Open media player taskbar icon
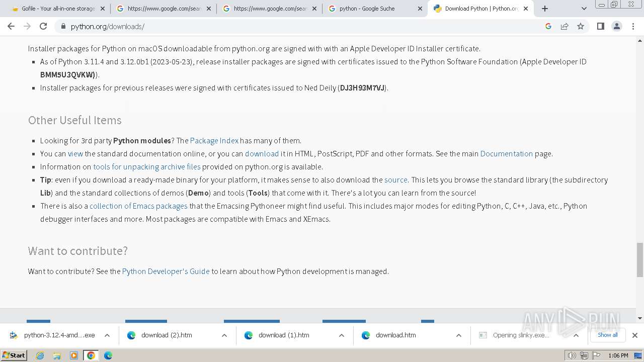 coord(74,355)
